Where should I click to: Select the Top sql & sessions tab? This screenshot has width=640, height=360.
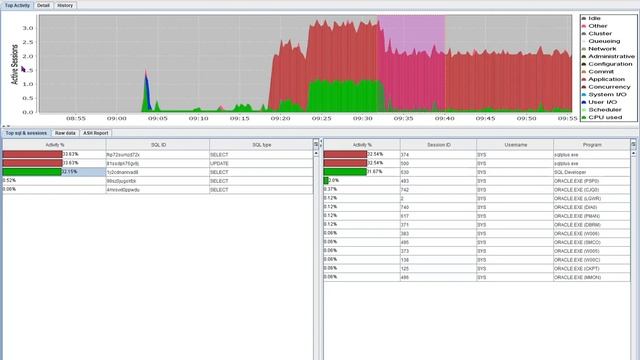point(26,133)
